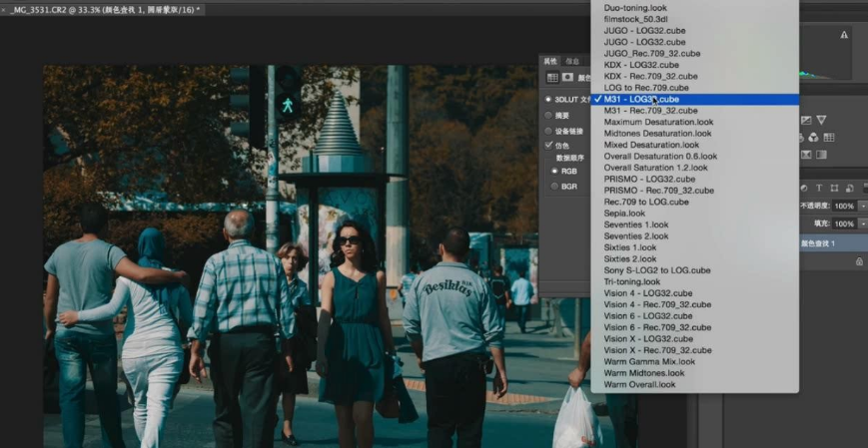Choose Overall Saturation 1.2.look

pyautogui.click(x=695, y=168)
